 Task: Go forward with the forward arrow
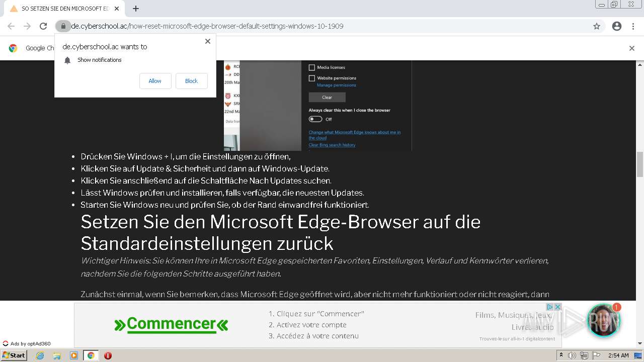coord(27,26)
